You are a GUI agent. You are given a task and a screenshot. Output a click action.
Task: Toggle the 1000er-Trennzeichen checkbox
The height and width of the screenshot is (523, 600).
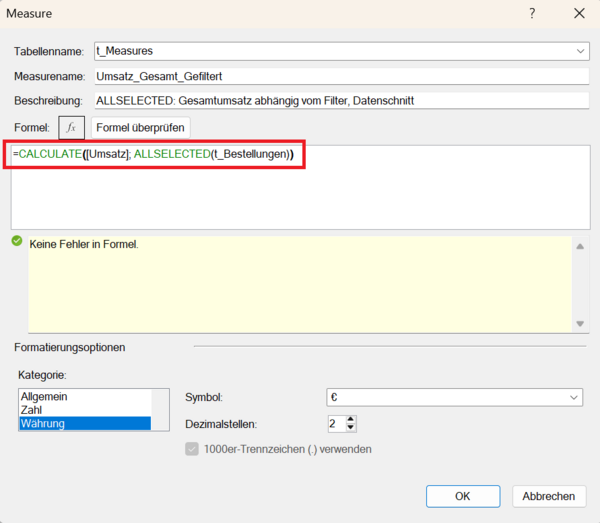(x=192, y=449)
